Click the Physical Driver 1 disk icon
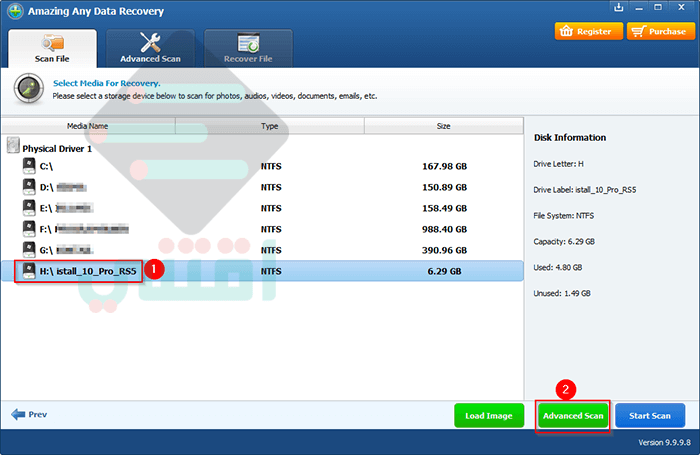This screenshot has width=700, height=455. tap(13, 145)
